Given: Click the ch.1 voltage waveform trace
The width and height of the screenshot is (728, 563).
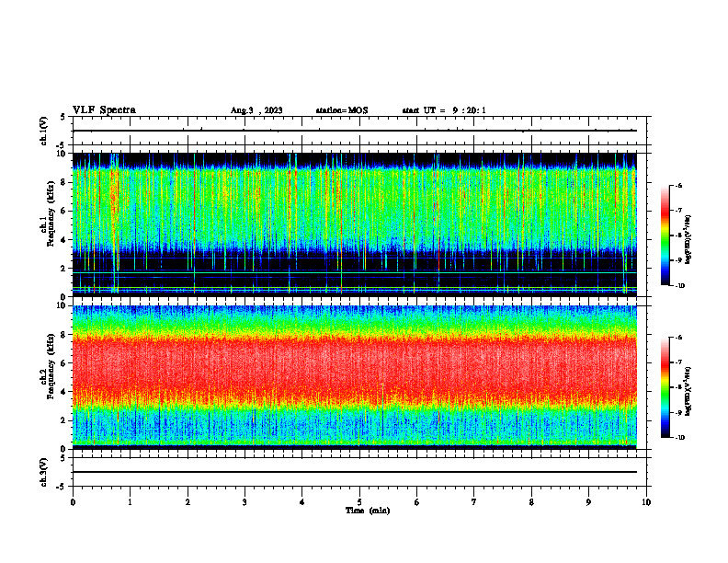Looking at the screenshot, I should (x=355, y=131).
